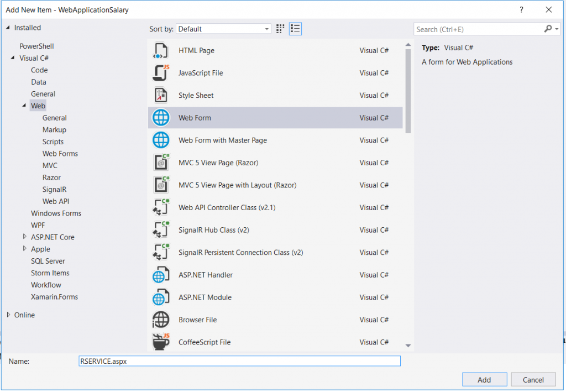Select the Web API category
566x392 pixels.
56,201
